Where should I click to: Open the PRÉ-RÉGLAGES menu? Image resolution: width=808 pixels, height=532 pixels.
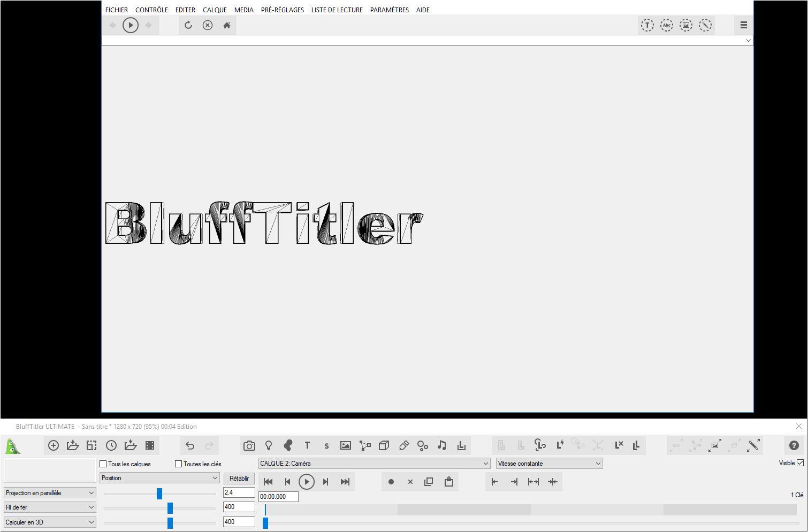(x=283, y=10)
